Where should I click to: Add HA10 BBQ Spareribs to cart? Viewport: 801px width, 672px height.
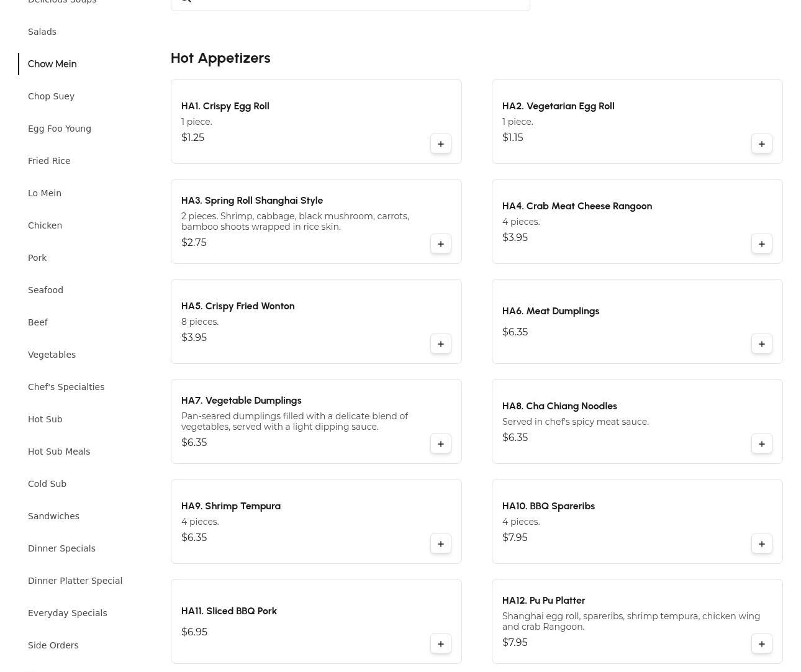click(761, 544)
